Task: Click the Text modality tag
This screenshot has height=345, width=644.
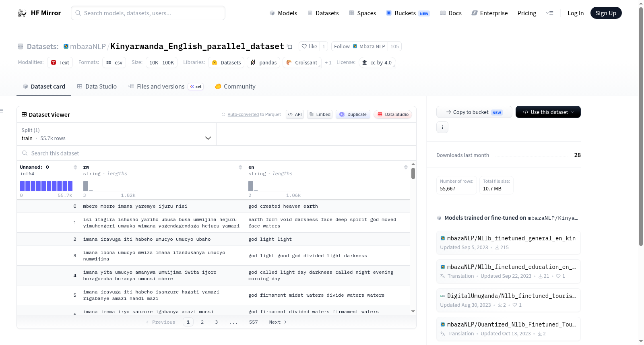Action: 60,62
